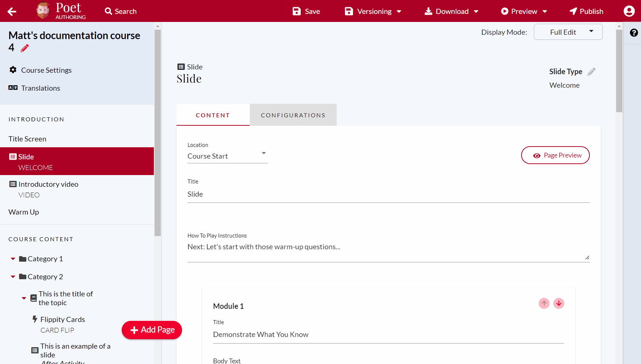Save the course
The image size is (641, 364).
pos(306,11)
